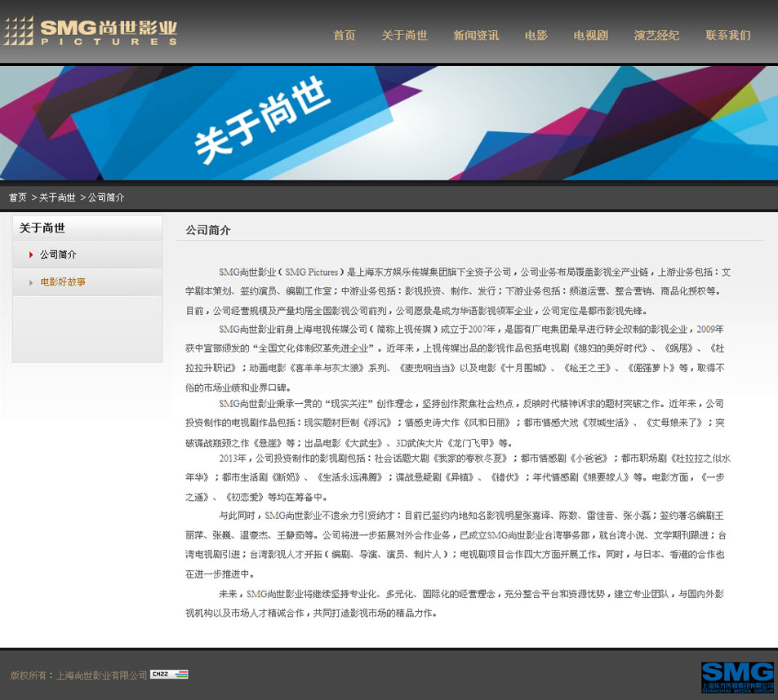Click the paragraph starting with 未来，SMG尚世影业

pos(455,604)
